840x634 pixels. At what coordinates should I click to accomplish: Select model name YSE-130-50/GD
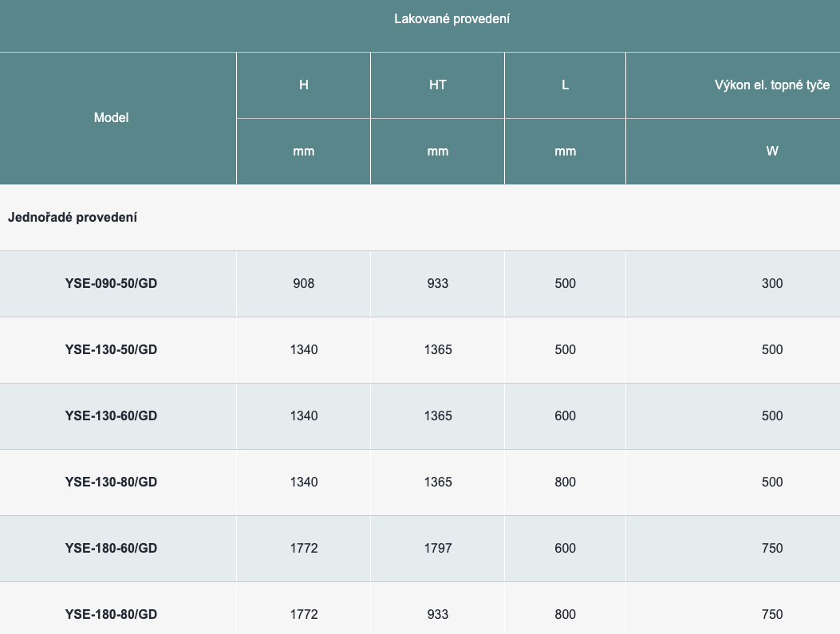(x=111, y=350)
